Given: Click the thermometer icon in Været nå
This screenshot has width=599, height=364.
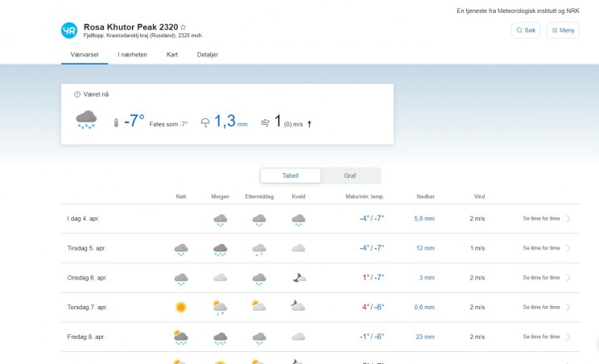Looking at the screenshot, I should [x=116, y=123].
